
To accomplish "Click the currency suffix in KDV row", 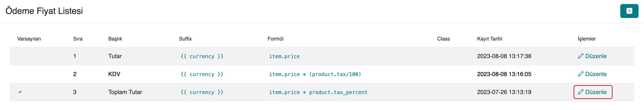I will pos(202,74).
